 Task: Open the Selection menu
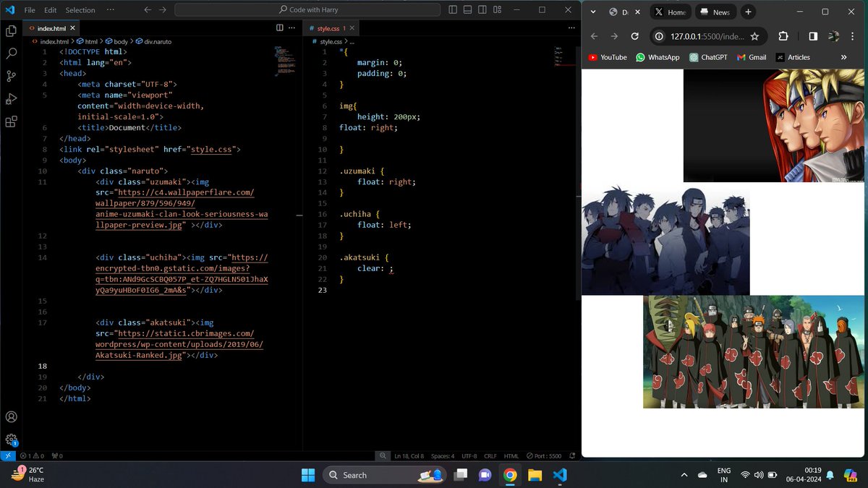tap(80, 10)
